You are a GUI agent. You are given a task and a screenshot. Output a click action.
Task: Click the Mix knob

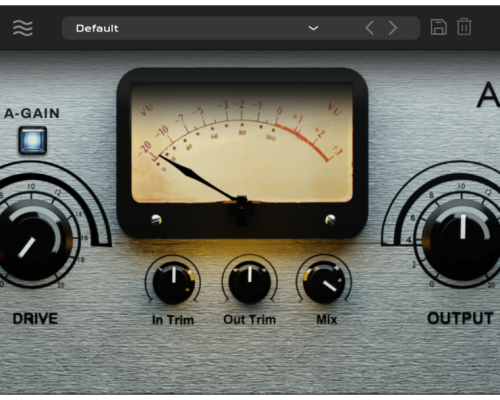pyautogui.click(x=324, y=283)
